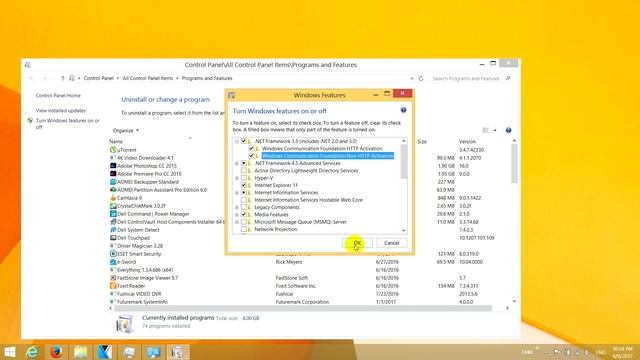Go back in Control Panel navigation
Image resolution: width=640 pixels, height=360 pixels.
31,78
